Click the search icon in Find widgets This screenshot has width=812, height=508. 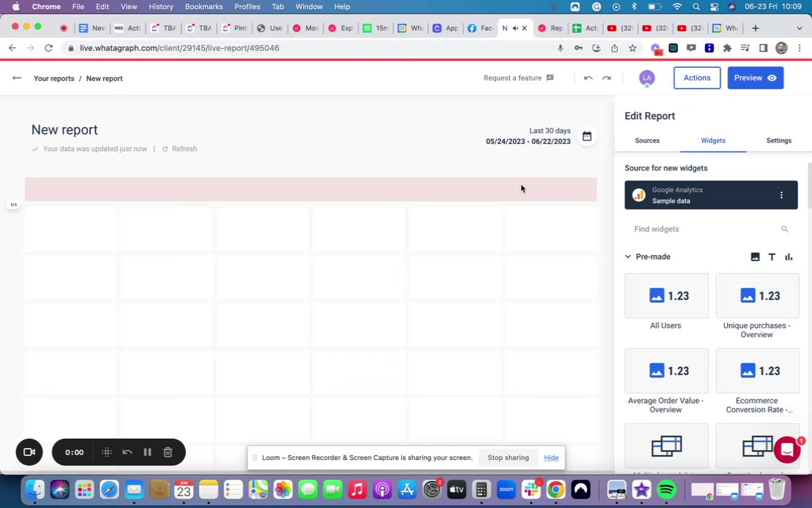(x=785, y=229)
